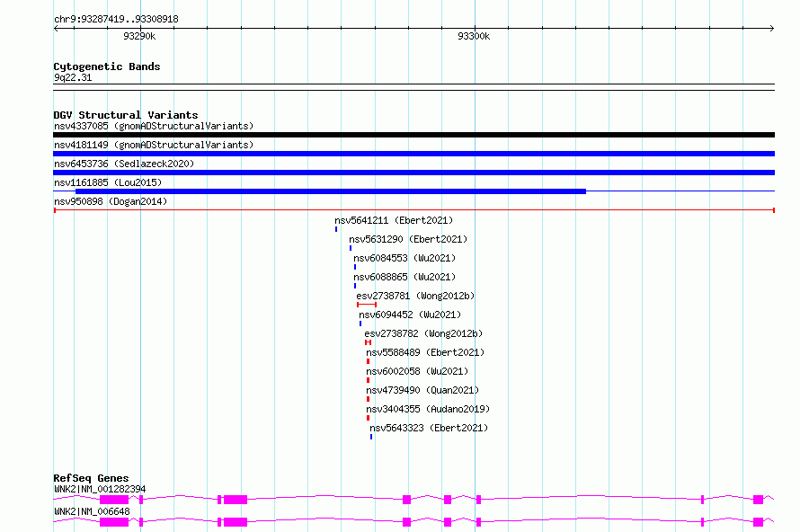Click nsv5643323 Ebert2021 variant label
Viewport: 800px width, 532px height.
click(x=429, y=428)
